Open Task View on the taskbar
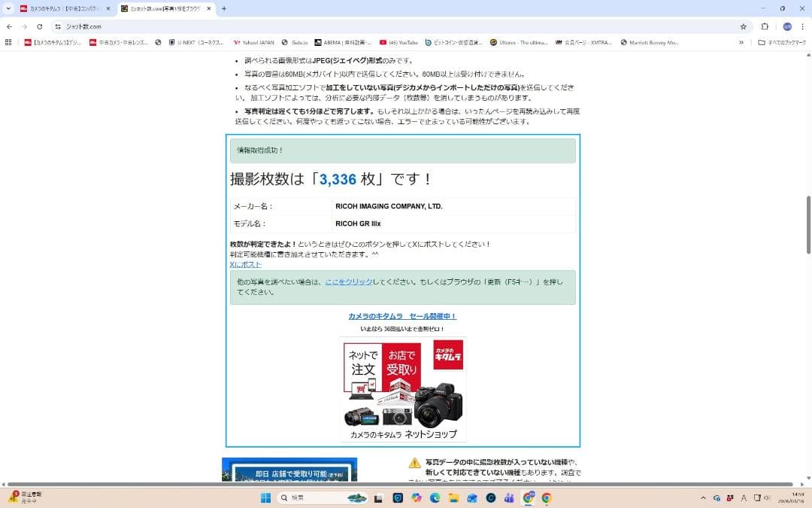The height and width of the screenshot is (508, 812). [378, 498]
